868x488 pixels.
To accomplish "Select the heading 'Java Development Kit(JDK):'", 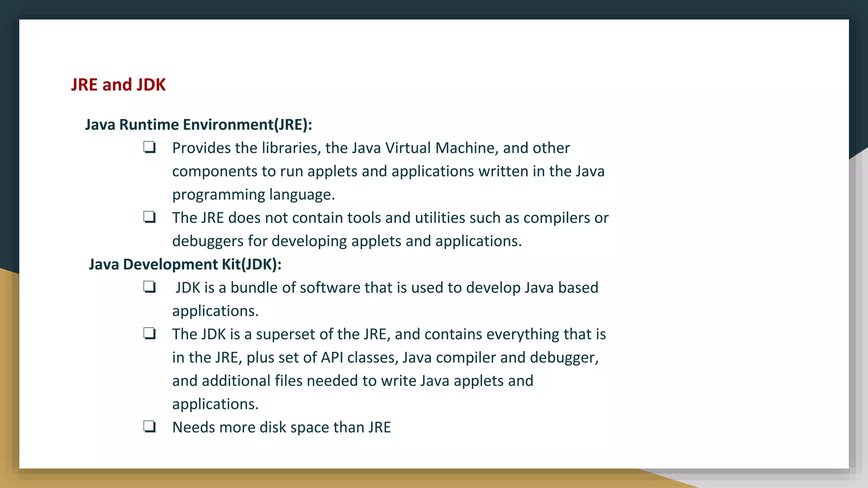I will point(185,264).
